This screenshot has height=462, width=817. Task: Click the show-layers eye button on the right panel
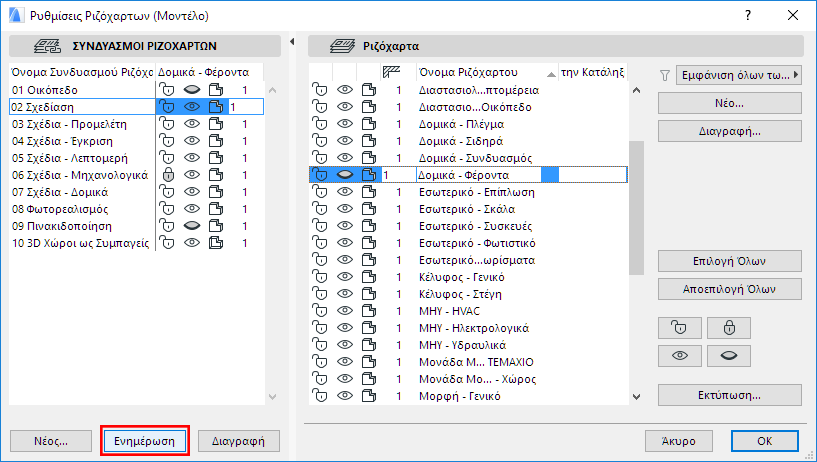[x=679, y=355]
